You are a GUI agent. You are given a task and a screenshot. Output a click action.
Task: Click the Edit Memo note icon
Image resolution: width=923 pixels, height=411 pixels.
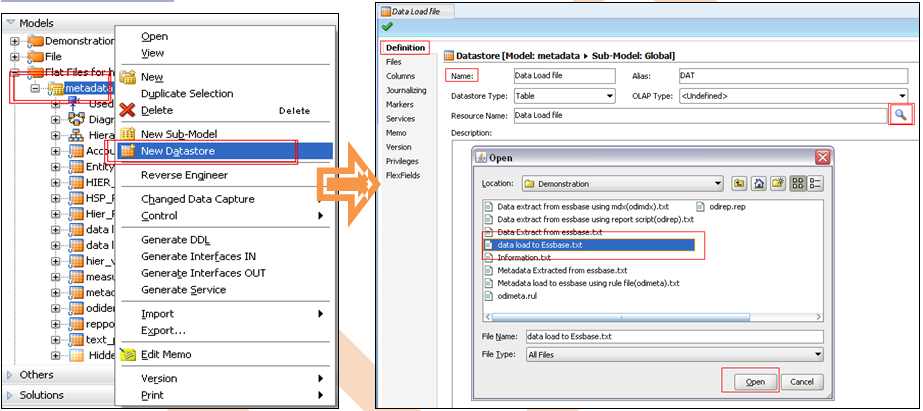coord(128,354)
